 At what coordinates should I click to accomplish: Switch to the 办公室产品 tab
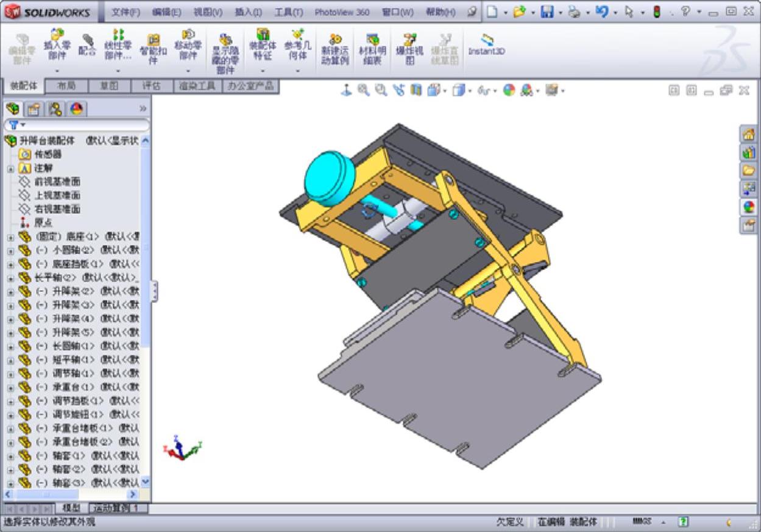point(250,86)
